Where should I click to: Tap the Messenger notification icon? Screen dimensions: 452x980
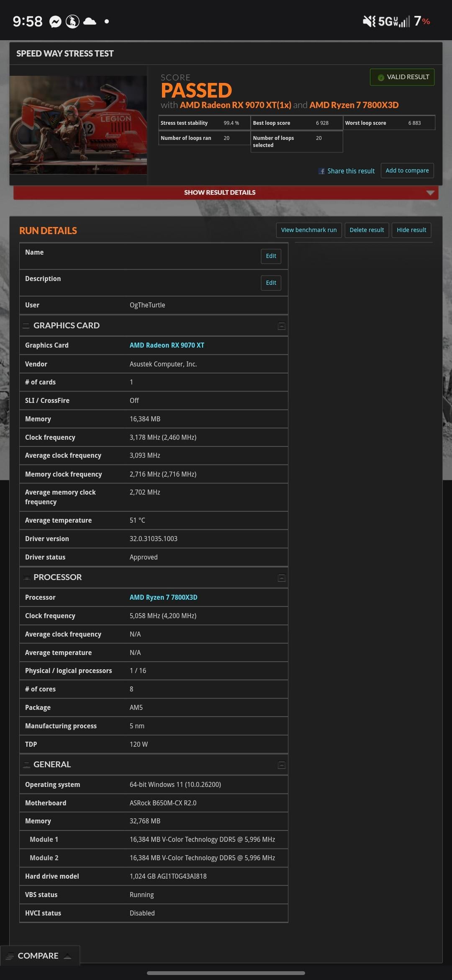tap(55, 21)
